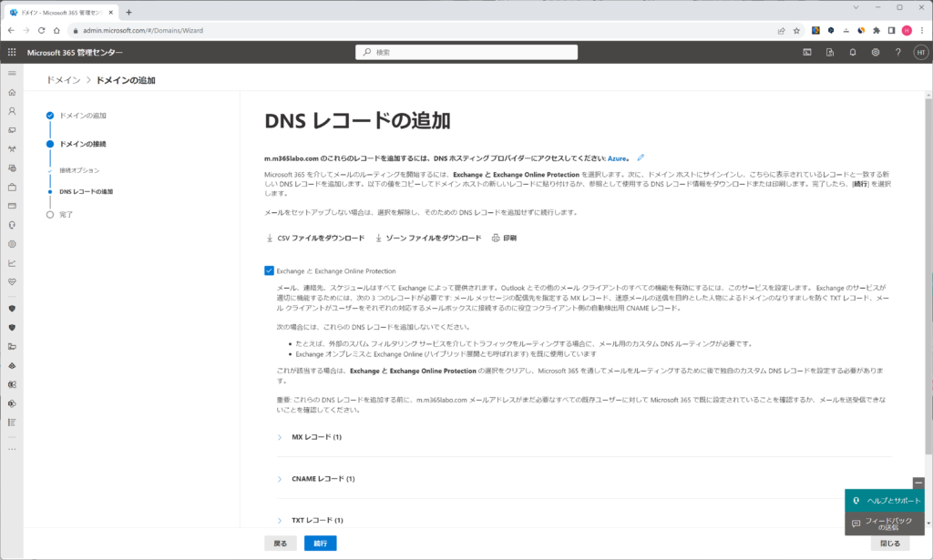Collapse the left navigation hamburger menu

click(12, 73)
